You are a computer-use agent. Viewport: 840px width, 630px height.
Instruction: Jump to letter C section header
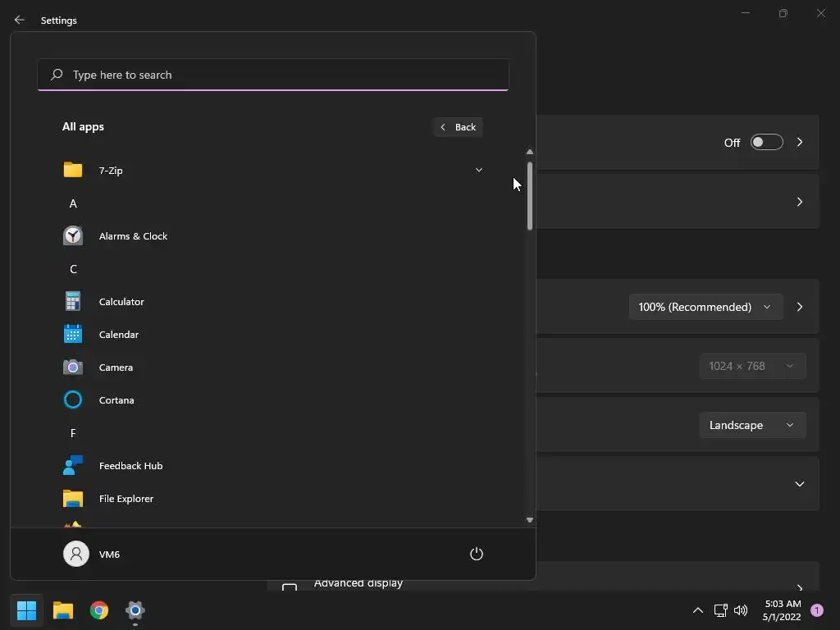point(73,269)
